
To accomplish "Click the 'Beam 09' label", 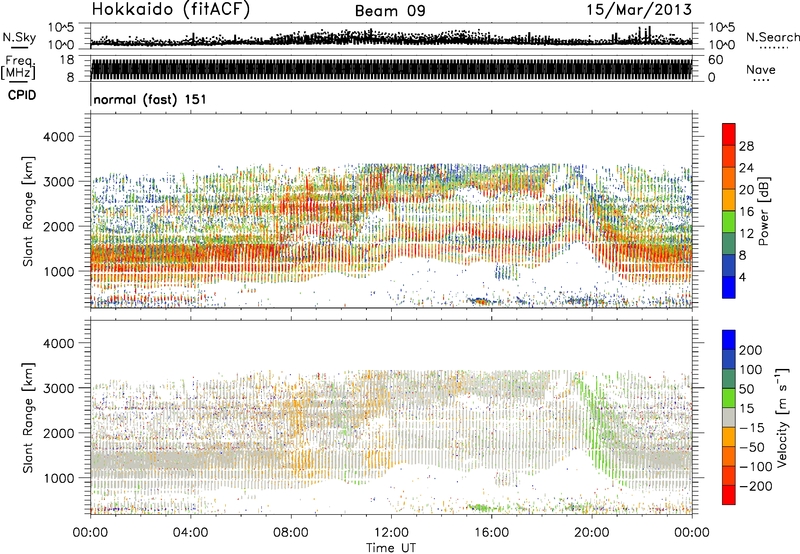I will (390, 11).
